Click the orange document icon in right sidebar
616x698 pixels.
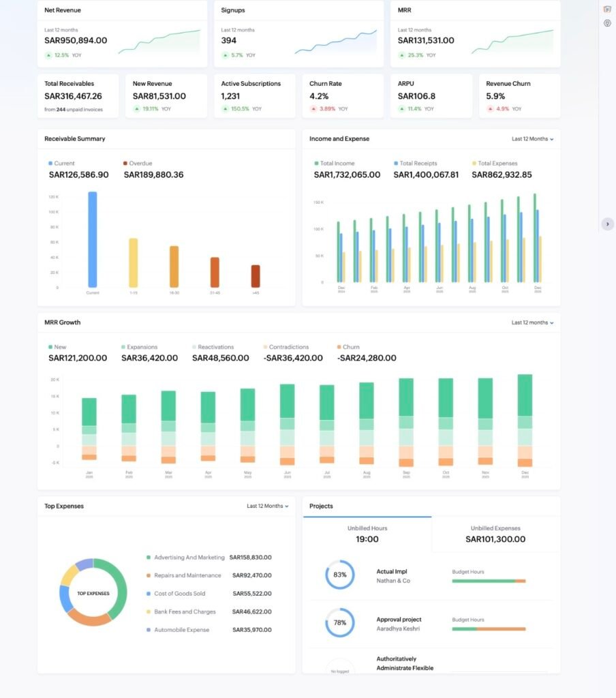pos(607,9)
